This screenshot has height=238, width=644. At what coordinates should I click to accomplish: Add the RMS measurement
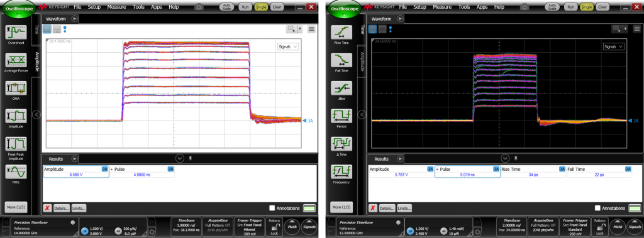click(x=16, y=171)
